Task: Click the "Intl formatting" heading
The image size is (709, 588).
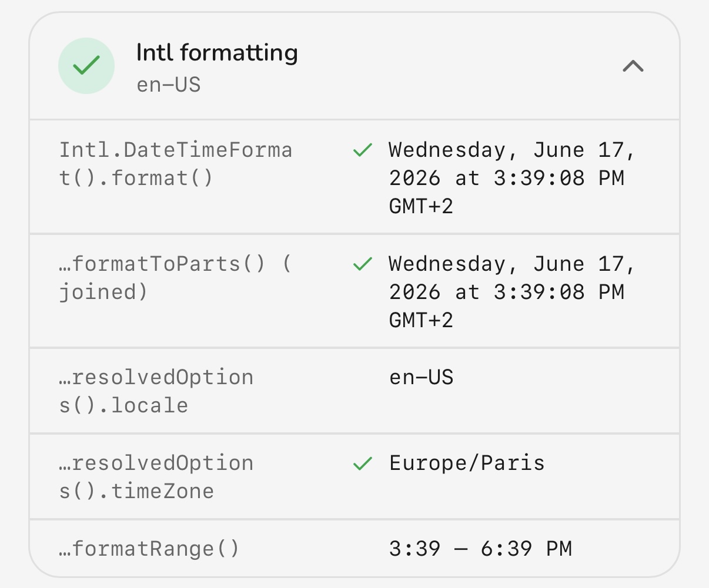Action: click(x=217, y=53)
